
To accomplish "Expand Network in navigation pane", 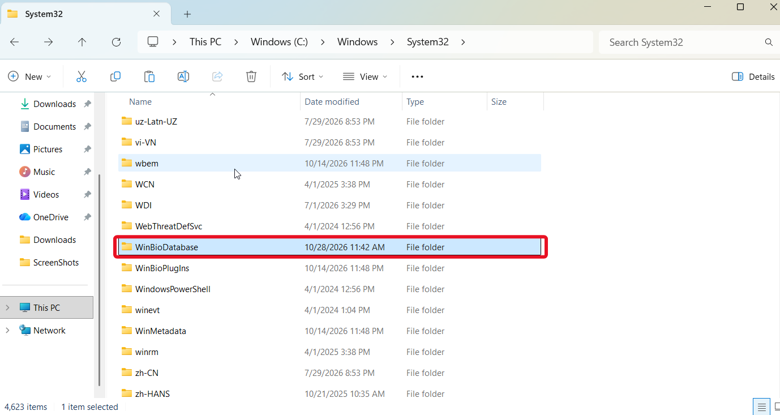I will pos(7,330).
